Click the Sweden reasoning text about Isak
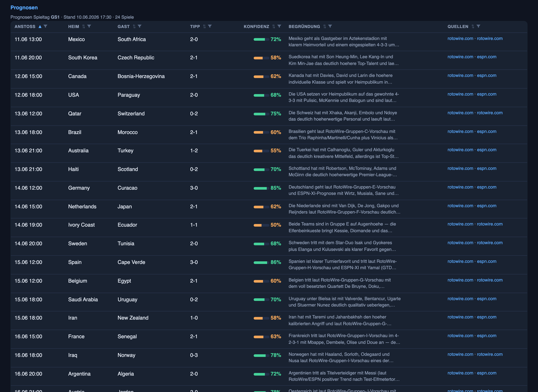Image resolution: width=538 pixels, height=392 pixels. pyautogui.click(x=342, y=246)
